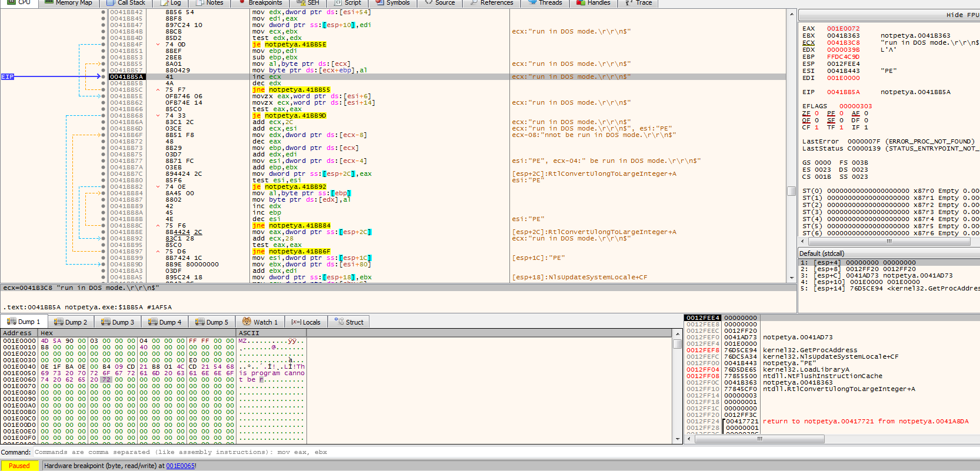Open the Dump 4 tab

click(x=165, y=322)
